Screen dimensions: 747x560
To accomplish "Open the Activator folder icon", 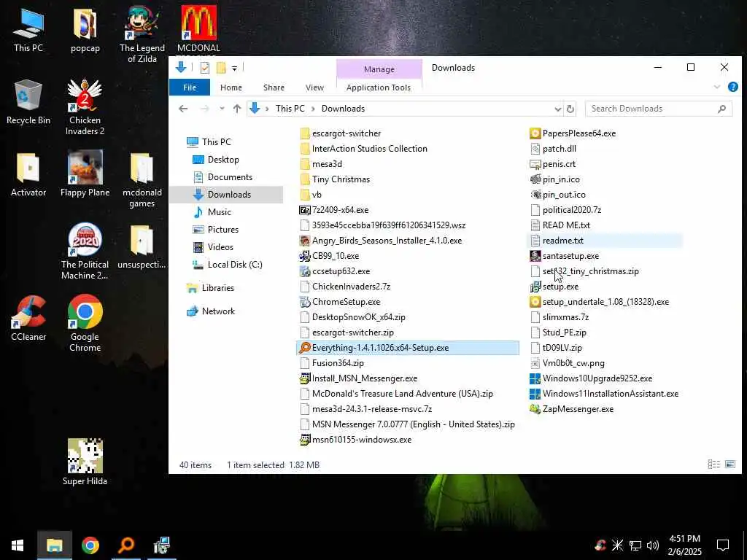I will [x=28, y=174].
